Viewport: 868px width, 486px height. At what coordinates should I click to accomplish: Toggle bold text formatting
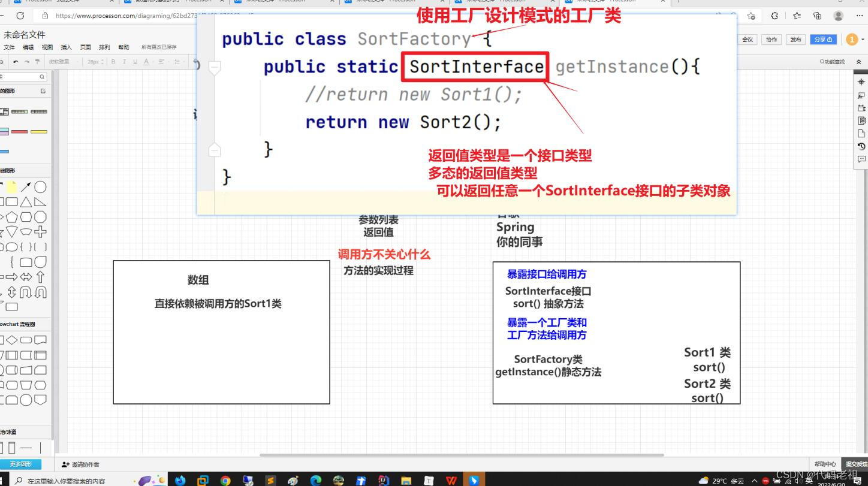113,61
